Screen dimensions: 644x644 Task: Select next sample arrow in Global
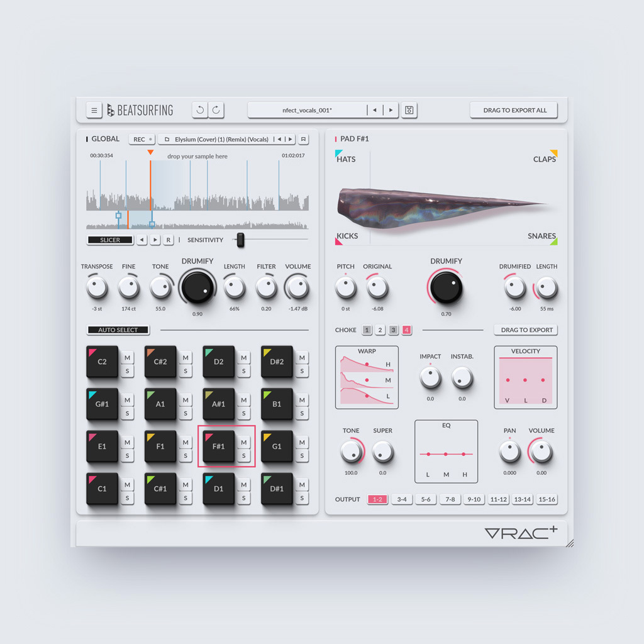click(290, 139)
